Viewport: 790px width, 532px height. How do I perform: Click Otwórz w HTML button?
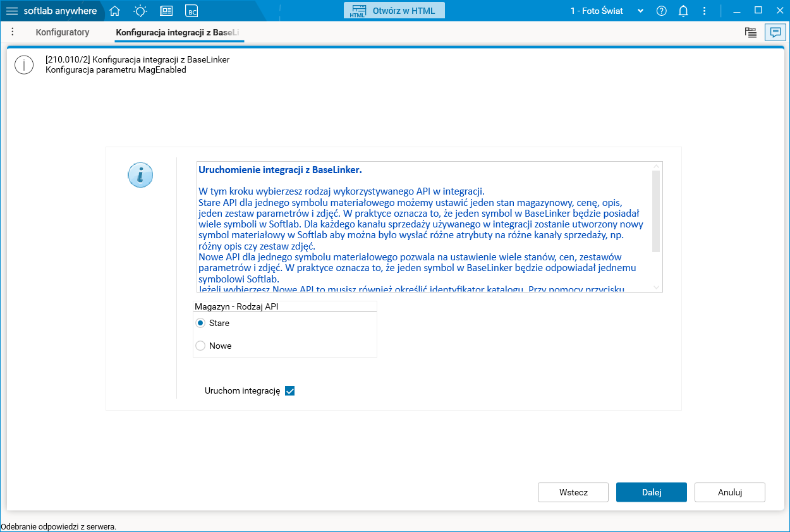point(394,11)
